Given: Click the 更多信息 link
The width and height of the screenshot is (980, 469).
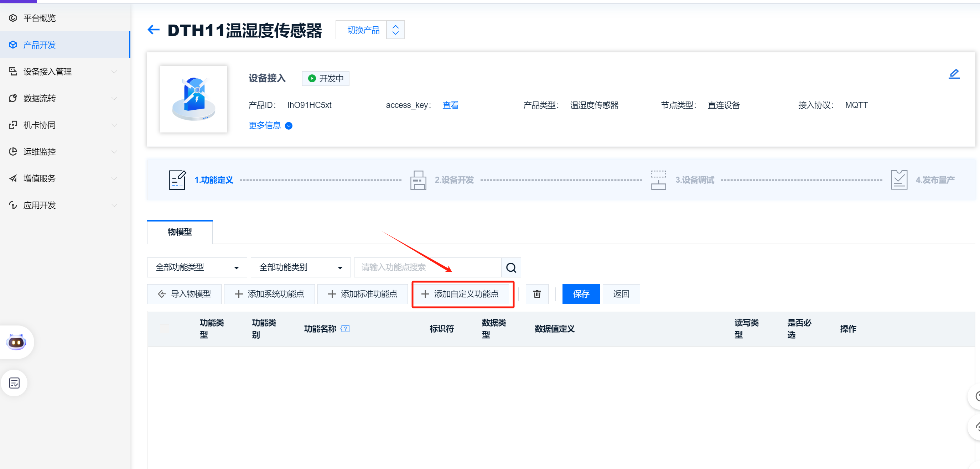Looking at the screenshot, I should [264, 125].
